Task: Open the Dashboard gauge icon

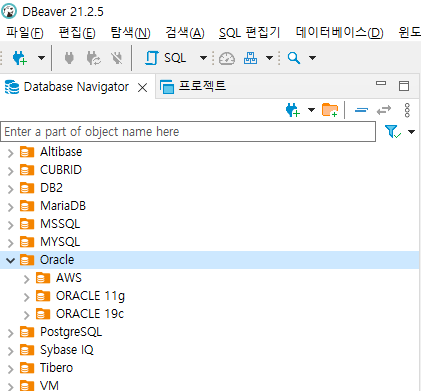Action: [227, 58]
